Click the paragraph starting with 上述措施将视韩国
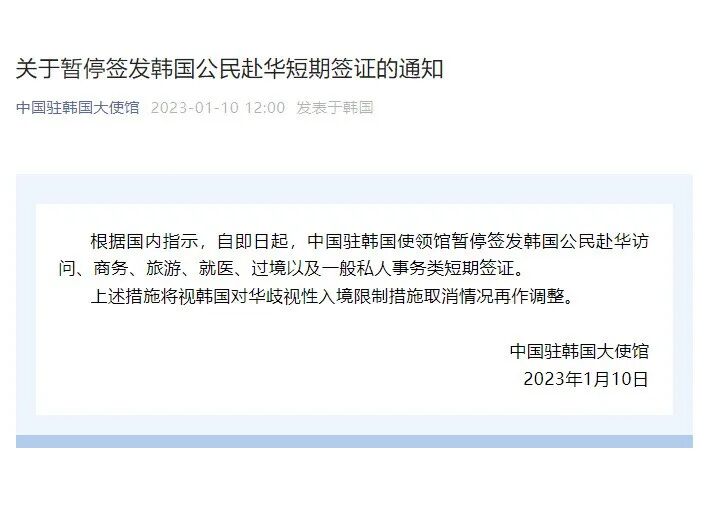The width and height of the screenshot is (714, 513). pyautogui.click(x=332, y=296)
